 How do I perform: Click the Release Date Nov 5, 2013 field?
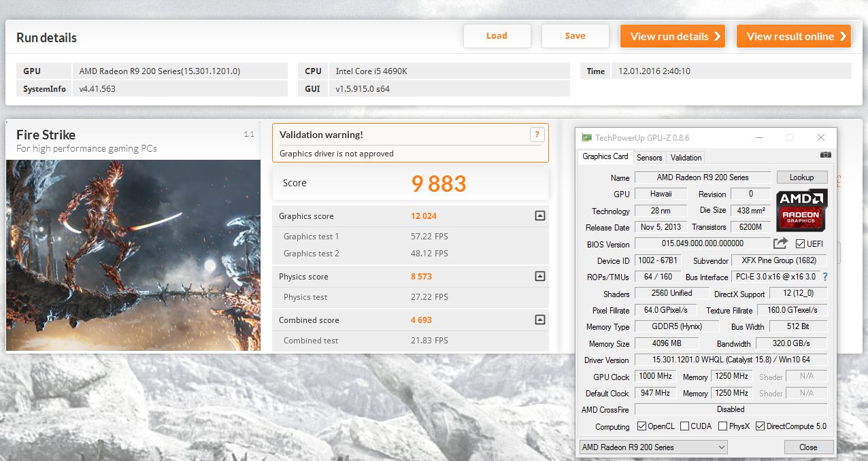coord(661,227)
